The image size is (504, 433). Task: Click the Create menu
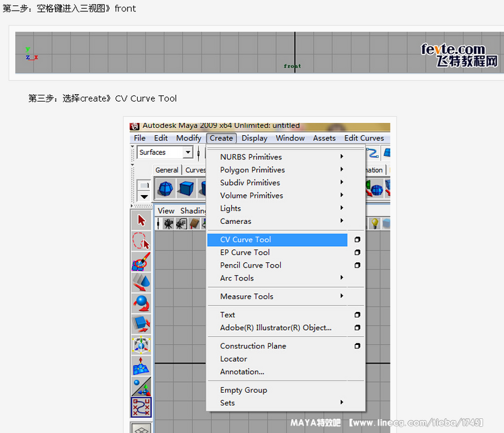coord(222,138)
